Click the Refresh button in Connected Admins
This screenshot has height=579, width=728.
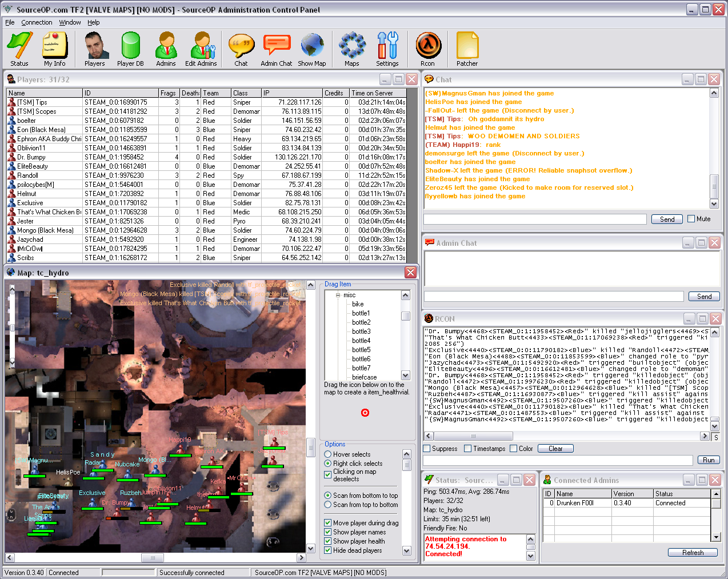(x=693, y=553)
